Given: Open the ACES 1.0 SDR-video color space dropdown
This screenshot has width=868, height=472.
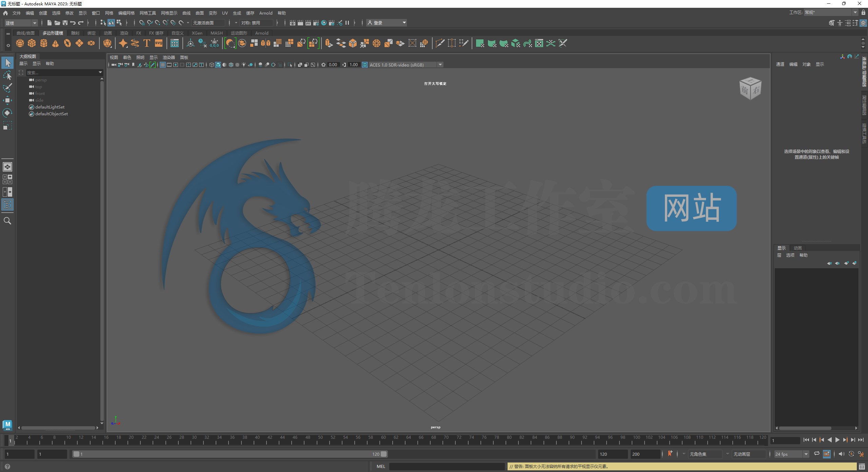Looking at the screenshot, I should coord(406,65).
